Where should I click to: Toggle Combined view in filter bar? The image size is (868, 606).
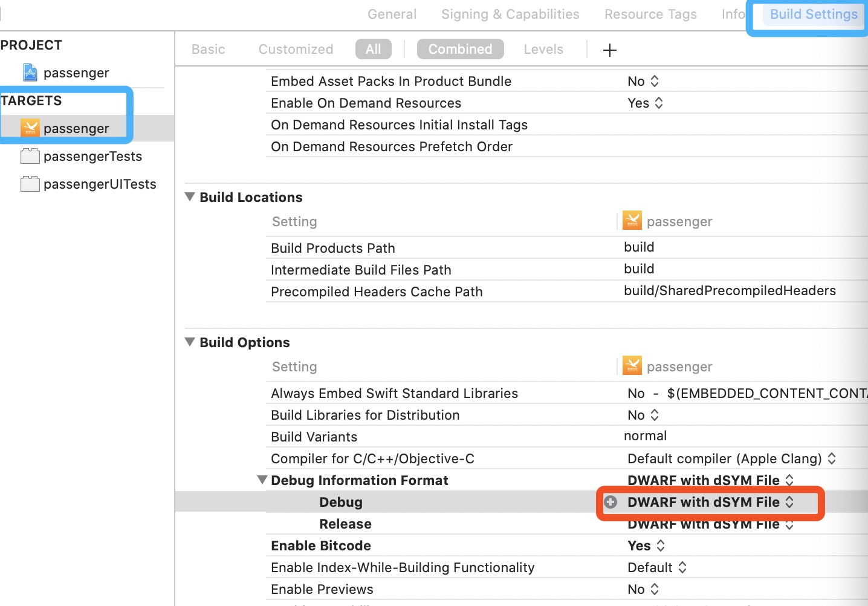pos(460,50)
